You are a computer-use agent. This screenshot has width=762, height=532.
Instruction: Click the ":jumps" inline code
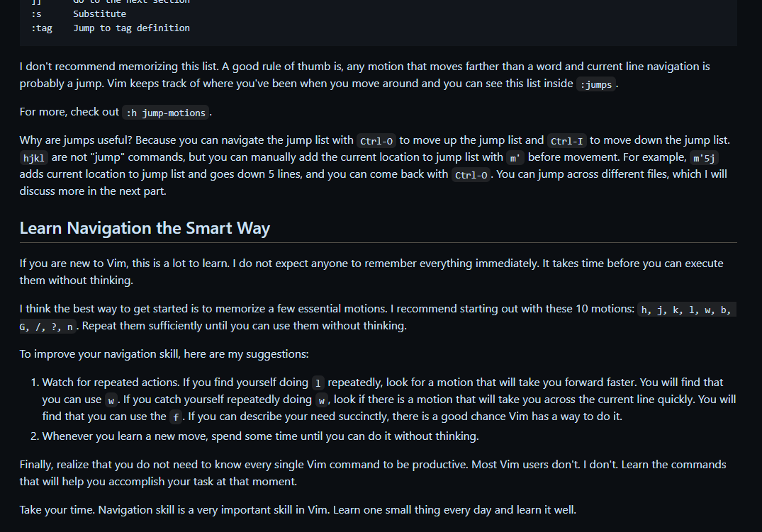595,85
